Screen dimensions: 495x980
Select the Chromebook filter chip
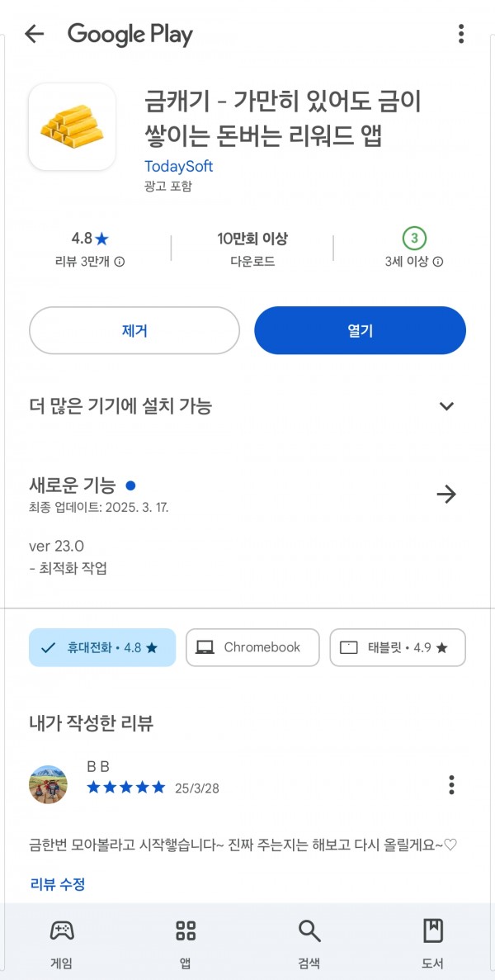pos(252,647)
